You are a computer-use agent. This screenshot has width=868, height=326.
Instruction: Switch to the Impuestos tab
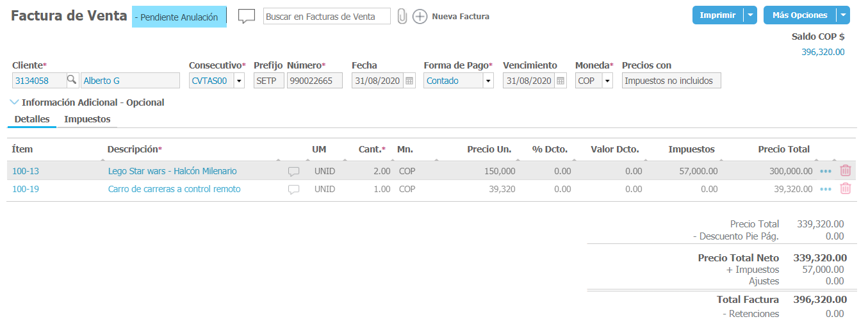87,119
